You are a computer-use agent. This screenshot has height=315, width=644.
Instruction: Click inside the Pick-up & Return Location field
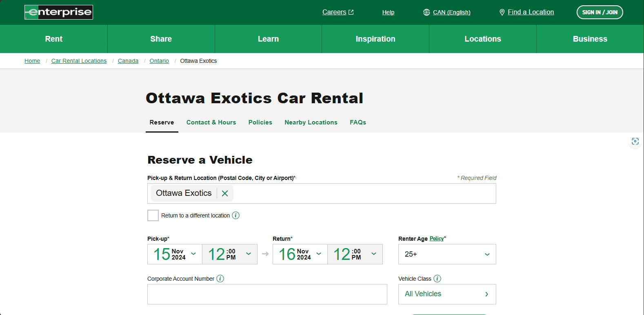pyautogui.click(x=322, y=193)
